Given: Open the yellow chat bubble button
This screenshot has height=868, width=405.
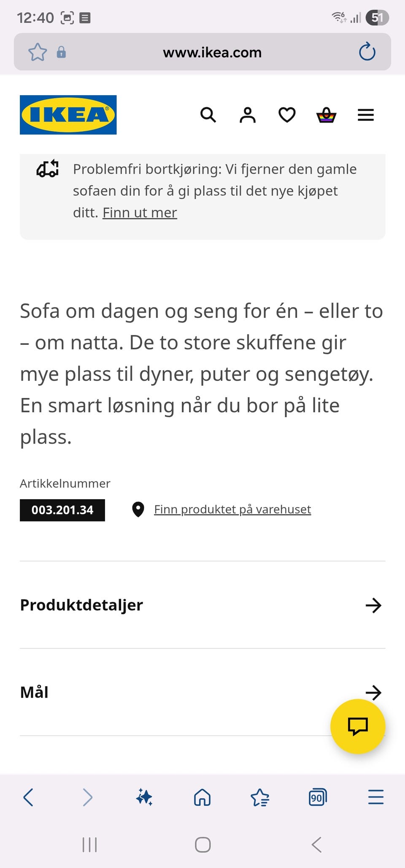Looking at the screenshot, I should point(358,726).
